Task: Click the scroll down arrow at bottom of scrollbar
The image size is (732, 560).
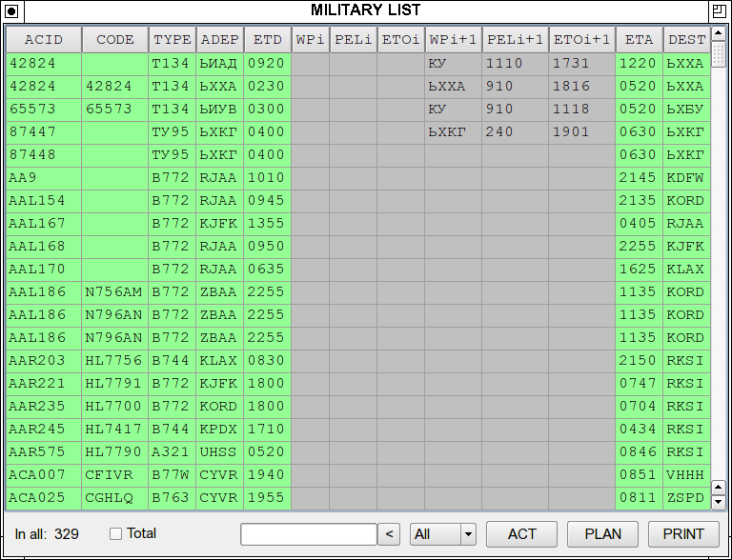Action: [x=718, y=502]
